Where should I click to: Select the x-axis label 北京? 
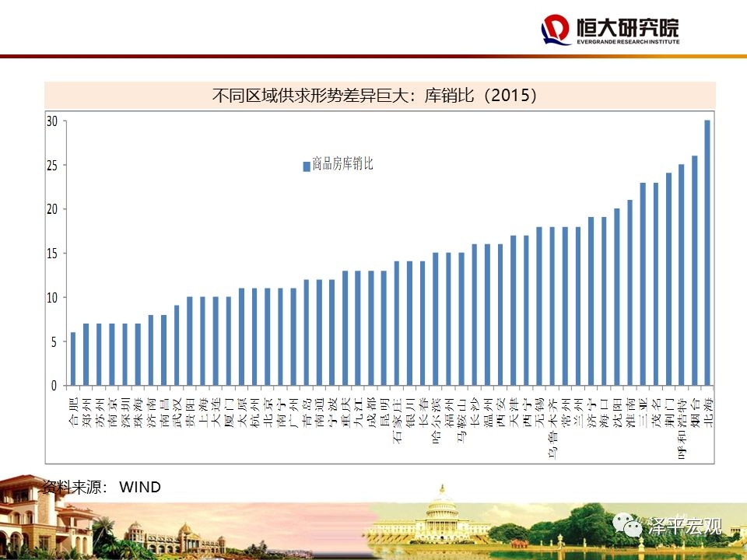point(268,414)
